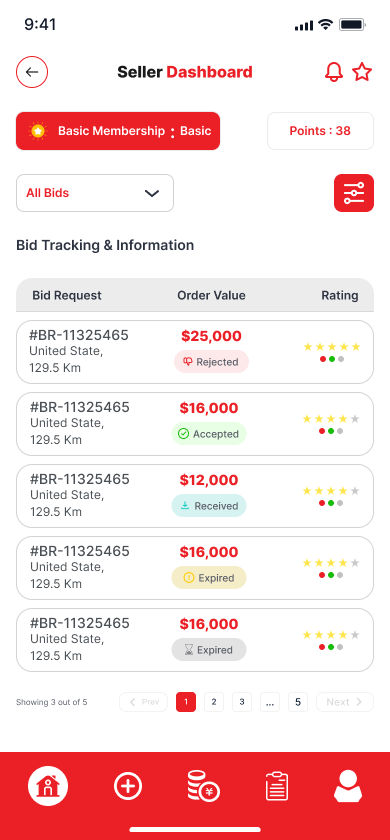This screenshot has height=840, width=390.
Task: Tap the back arrow button
Action: click(x=32, y=72)
